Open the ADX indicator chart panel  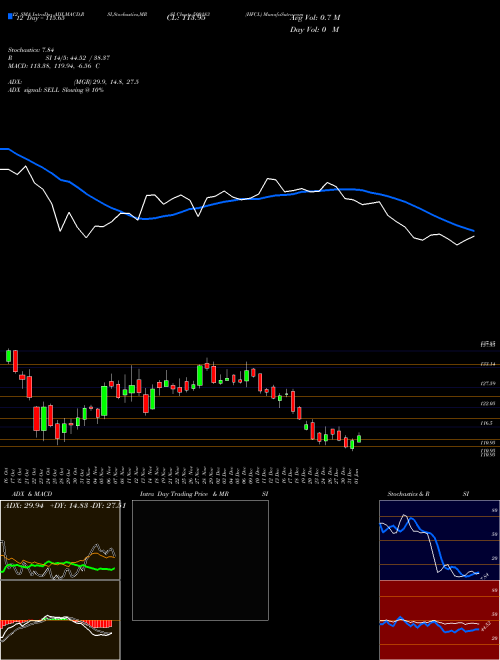point(60,540)
